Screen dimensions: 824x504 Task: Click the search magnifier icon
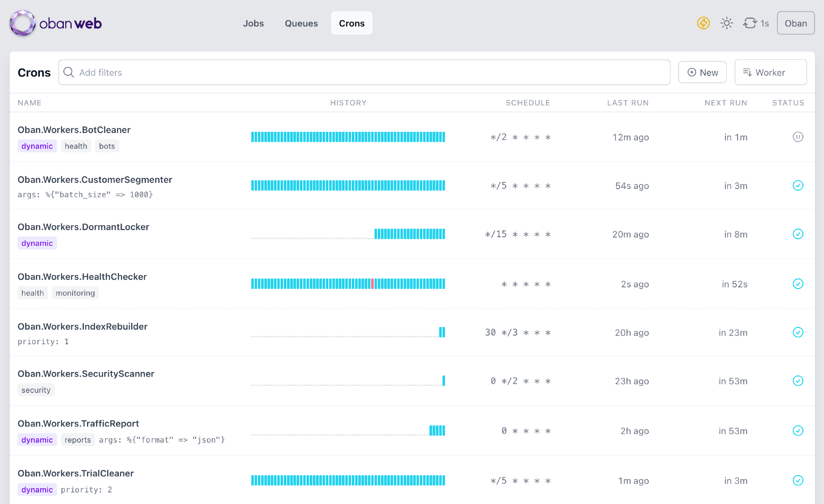coord(69,72)
